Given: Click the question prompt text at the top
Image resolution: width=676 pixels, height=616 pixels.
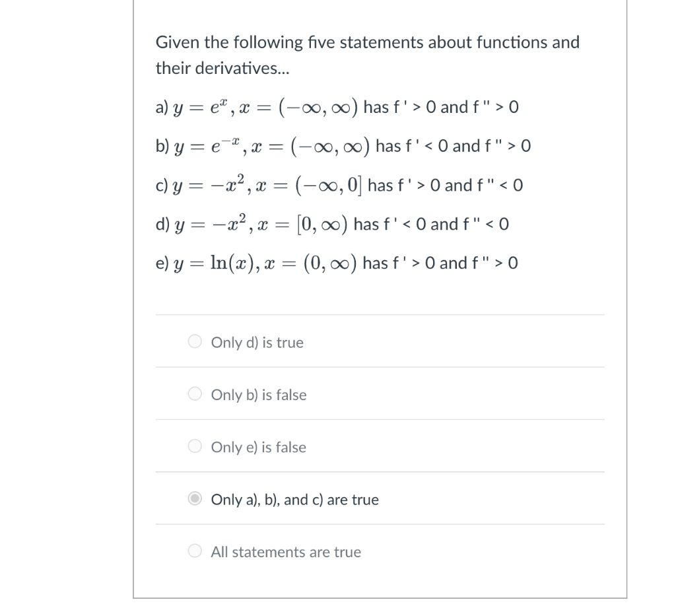Looking at the screenshot, I should (367, 42).
